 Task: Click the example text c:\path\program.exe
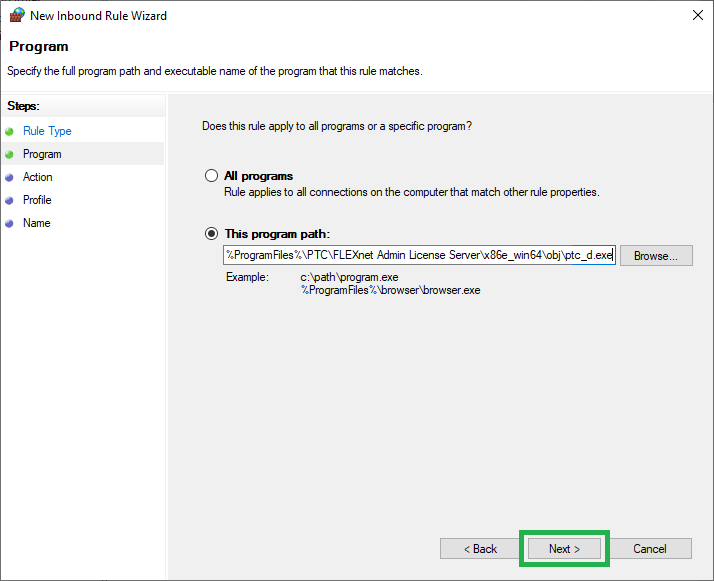pyautogui.click(x=349, y=277)
